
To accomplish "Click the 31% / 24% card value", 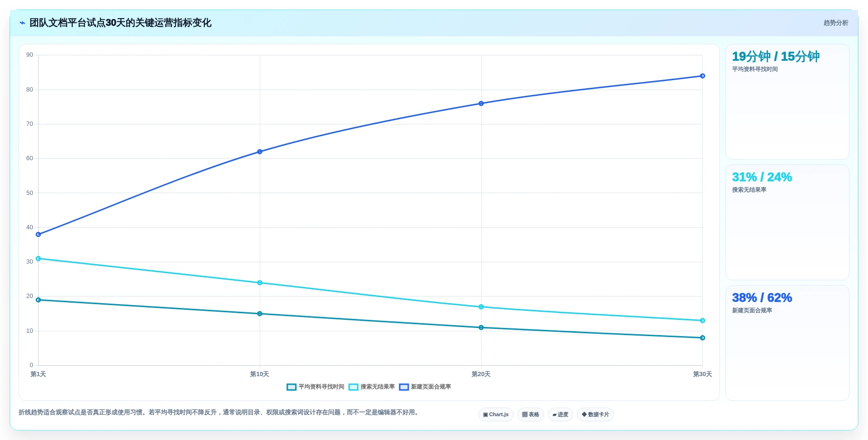I will click(x=762, y=177).
